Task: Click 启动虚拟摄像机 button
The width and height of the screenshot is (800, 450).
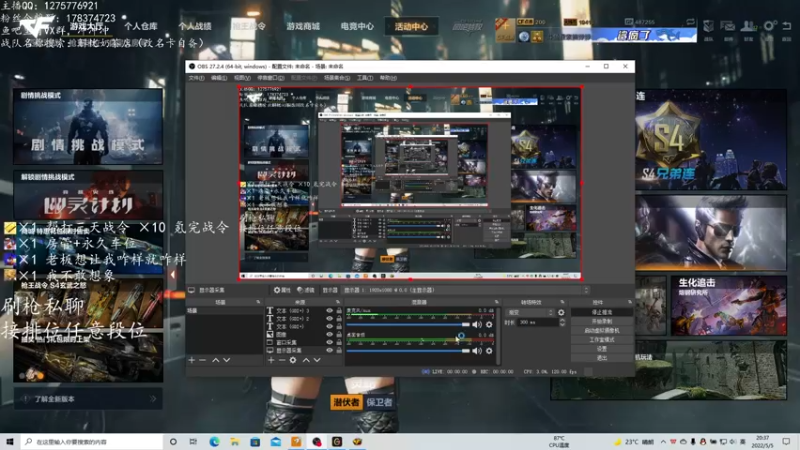Action: 602,331
